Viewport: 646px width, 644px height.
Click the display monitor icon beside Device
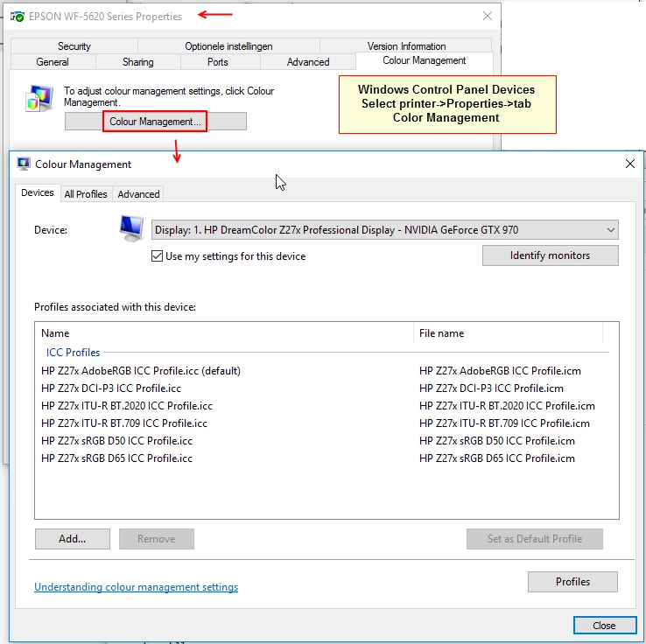tap(131, 228)
